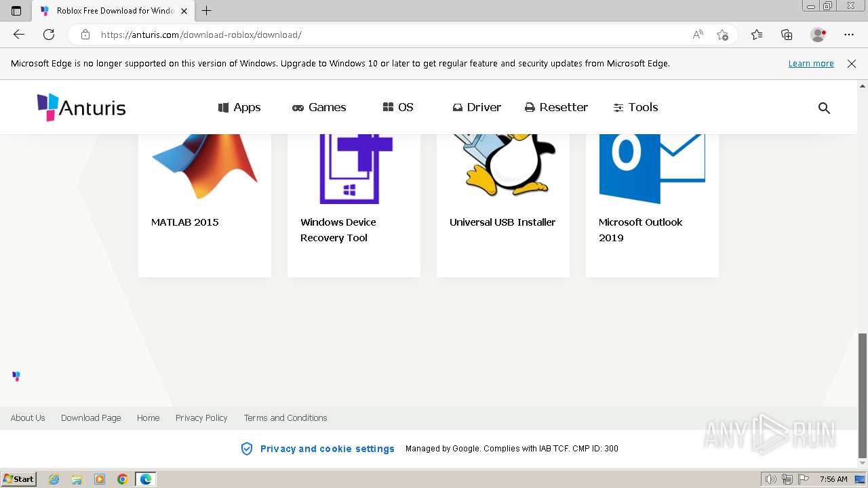The height and width of the screenshot is (488, 868).
Task: Open Google Chrome from taskbar
Action: pos(123,479)
